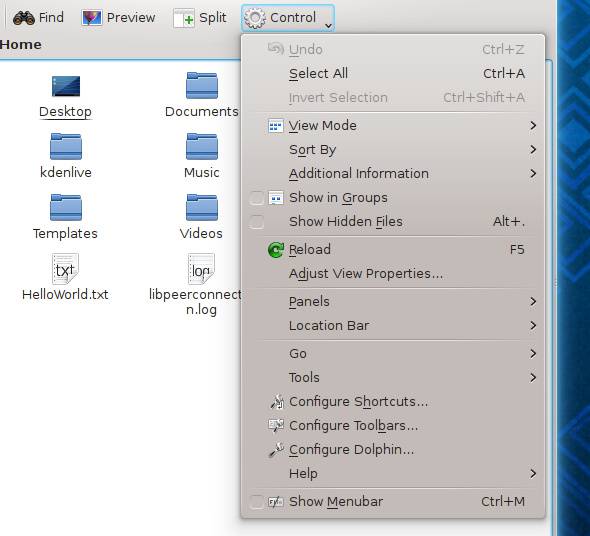Click the Documents folder name label
This screenshot has width=590, height=536.
click(202, 112)
